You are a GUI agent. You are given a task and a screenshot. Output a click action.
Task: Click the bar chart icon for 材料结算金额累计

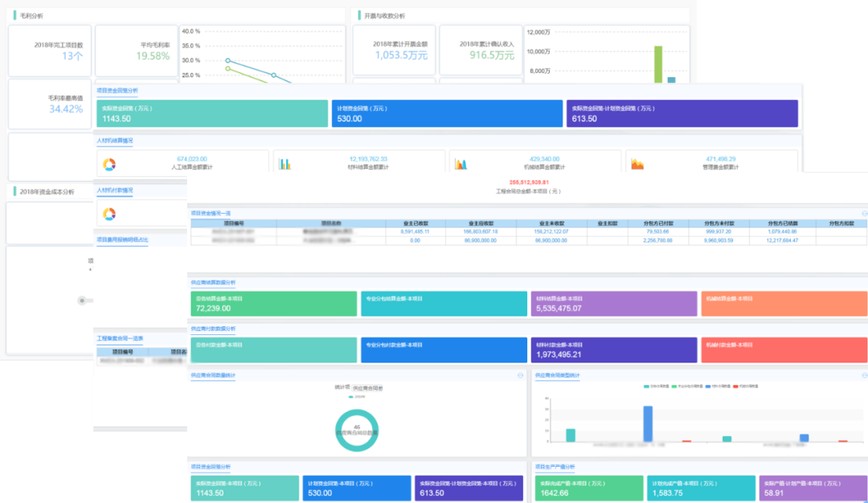[x=285, y=164]
